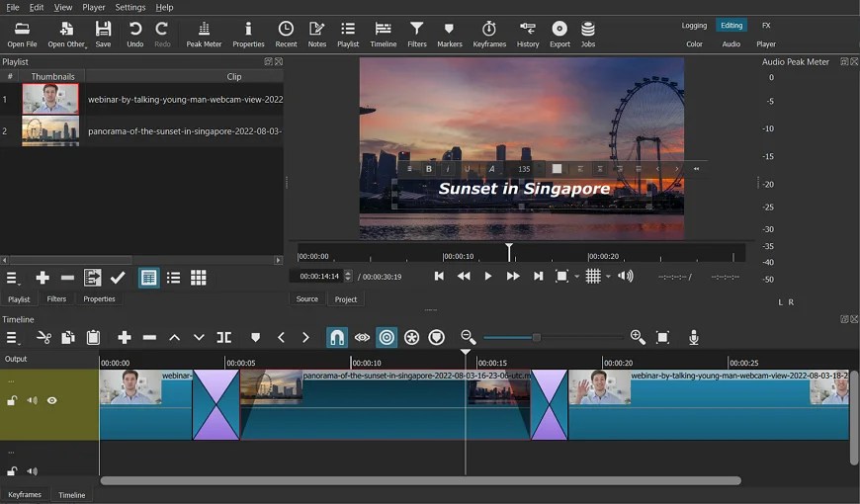Open the Open Other dropdown
Screen dimensions: 860x504
click(x=67, y=34)
